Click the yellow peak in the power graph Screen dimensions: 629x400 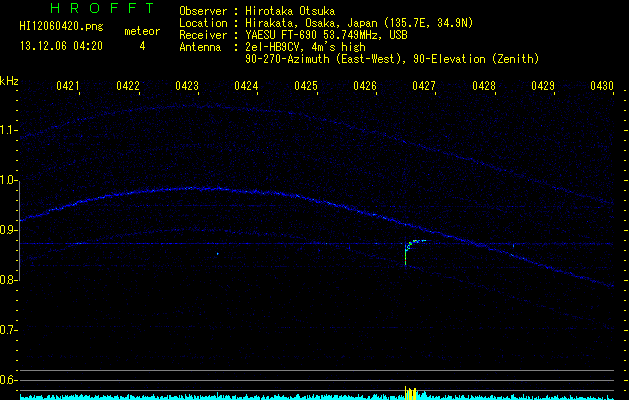coord(411,393)
